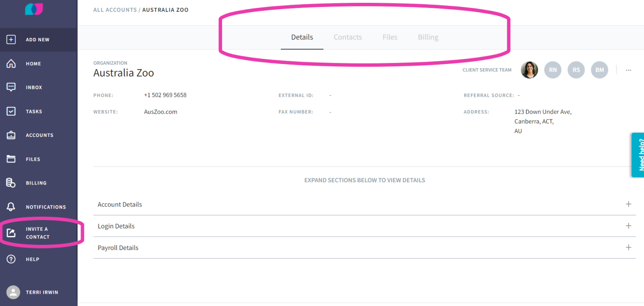Click the Tasks checkmark icon
This screenshot has width=644, height=306.
click(11, 111)
